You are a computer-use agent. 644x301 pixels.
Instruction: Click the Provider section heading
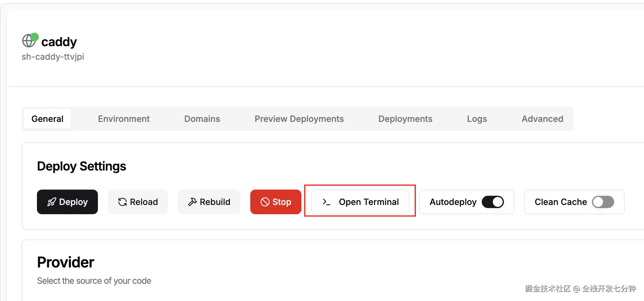pyautogui.click(x=66, y=262)
